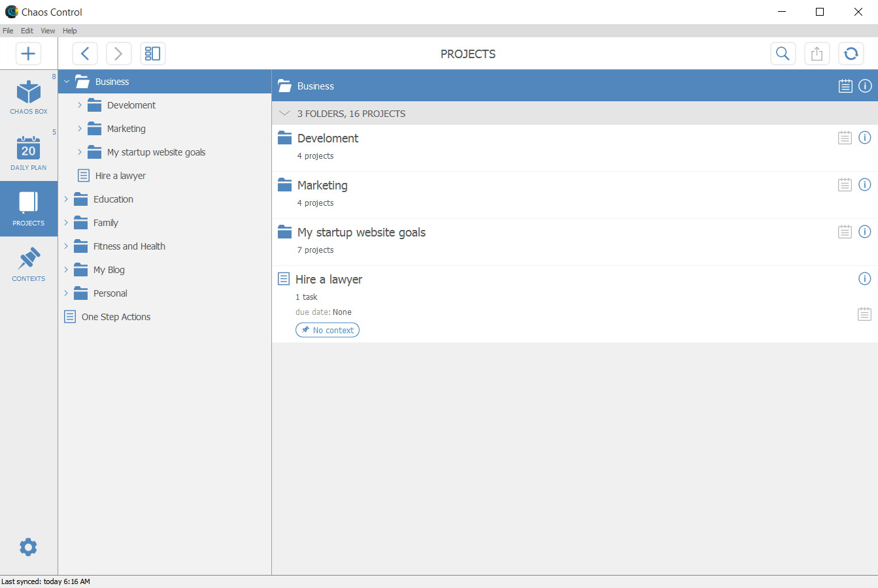Click the share/export toolbar icon

[817, 54]
